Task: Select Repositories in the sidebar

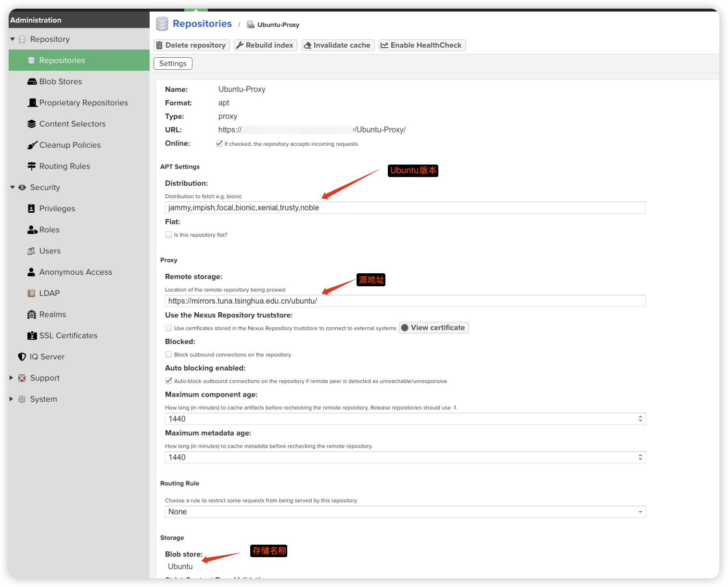Action: [x=79, y=60]
